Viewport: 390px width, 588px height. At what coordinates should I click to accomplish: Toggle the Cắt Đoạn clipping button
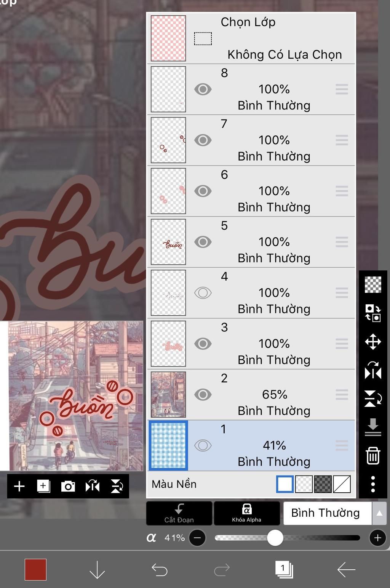[179, 513]
